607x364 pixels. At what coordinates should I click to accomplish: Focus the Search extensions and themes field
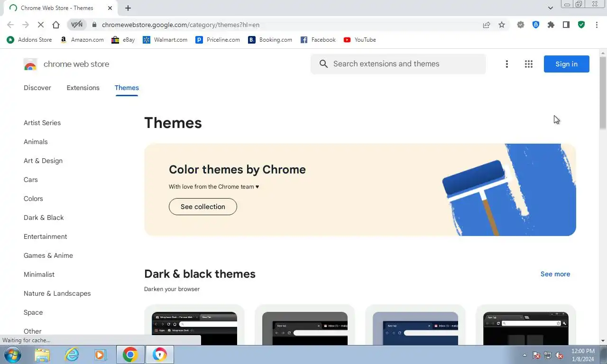(398, 64)
